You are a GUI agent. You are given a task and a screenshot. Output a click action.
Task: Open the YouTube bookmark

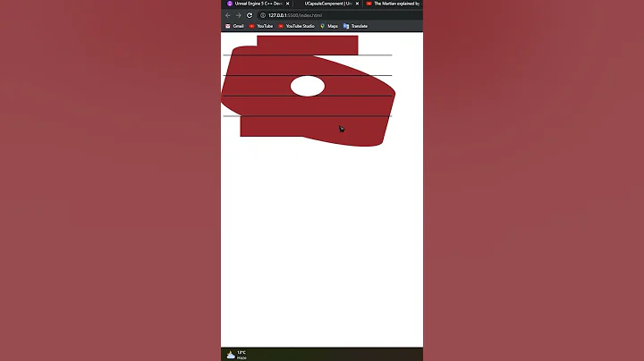tap(261, 26)
